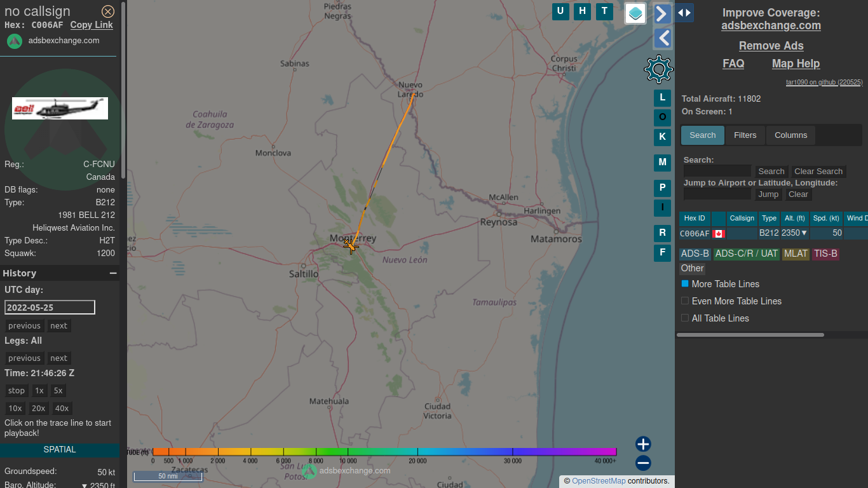Viewport: 868px width, 488px height.
Task: Zoom in the map with plus
Action: pyautogui.click(x=643, y=444)
